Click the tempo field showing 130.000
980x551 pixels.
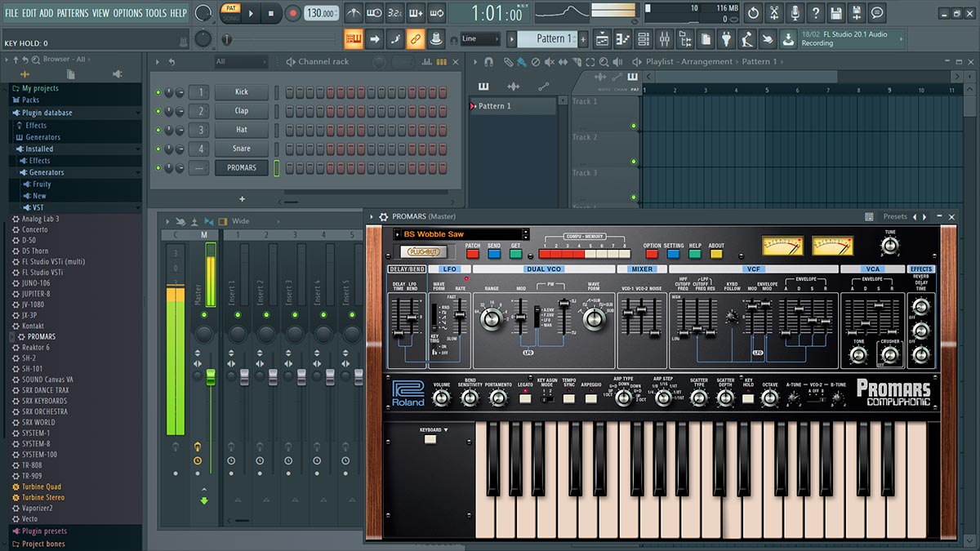(x=322, y=13)
